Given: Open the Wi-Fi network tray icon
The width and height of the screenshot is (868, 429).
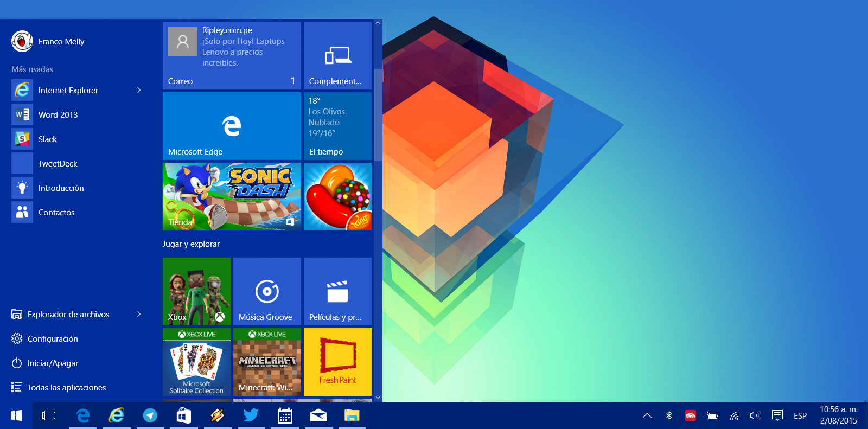Looking at the screenshot, I should click(734, 415).
